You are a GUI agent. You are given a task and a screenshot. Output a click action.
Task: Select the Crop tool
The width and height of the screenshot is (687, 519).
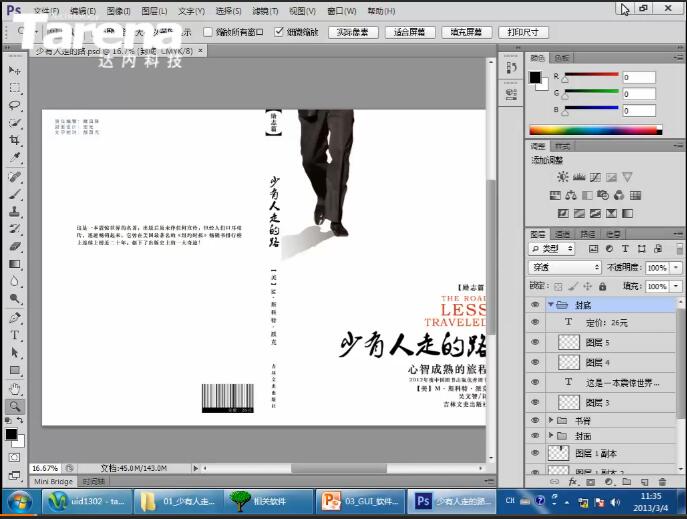pos(14,140)
